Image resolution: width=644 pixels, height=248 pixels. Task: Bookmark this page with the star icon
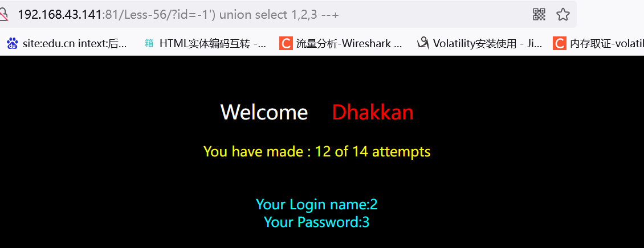point(563,15)
